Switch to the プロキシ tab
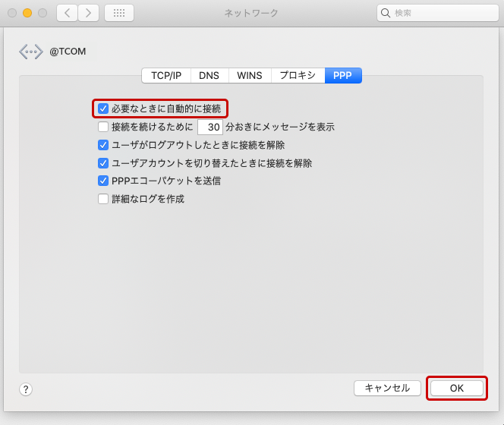Image resolution: width=504 pixels, height=425 pixels. (x=298, y=76)
